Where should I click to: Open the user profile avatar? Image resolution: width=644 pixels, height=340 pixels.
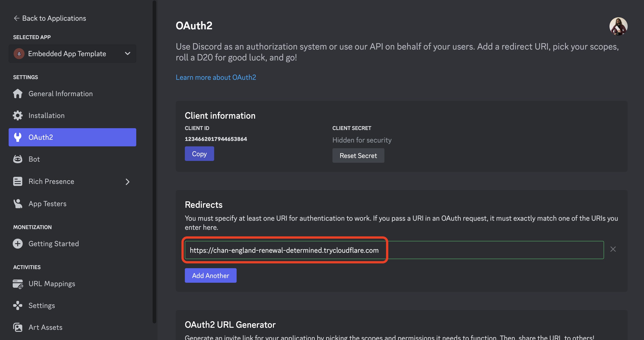coord(618,26)
